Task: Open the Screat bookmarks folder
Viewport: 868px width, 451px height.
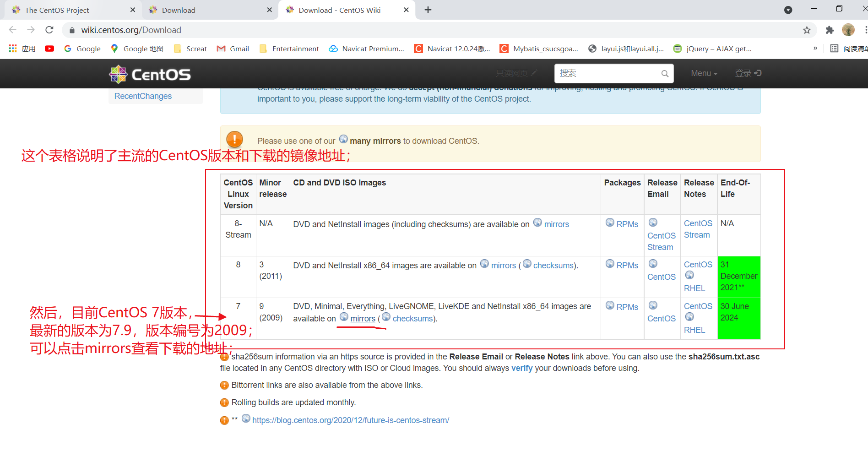Action: 190,49
